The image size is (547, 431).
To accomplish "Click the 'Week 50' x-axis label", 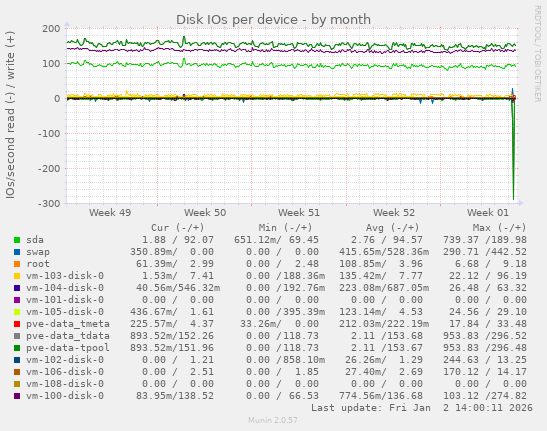I will click(x=205, y=213).
